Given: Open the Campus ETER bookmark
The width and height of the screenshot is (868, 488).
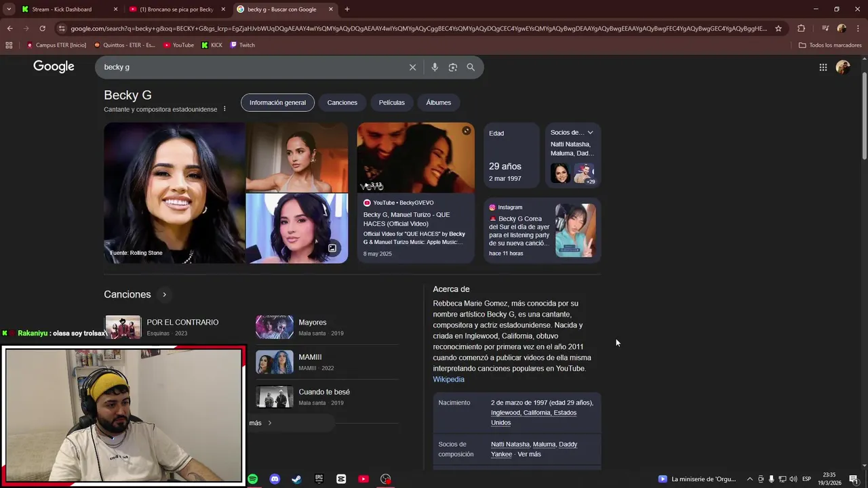Looking at the screenshot, I should tap(56, 45).
